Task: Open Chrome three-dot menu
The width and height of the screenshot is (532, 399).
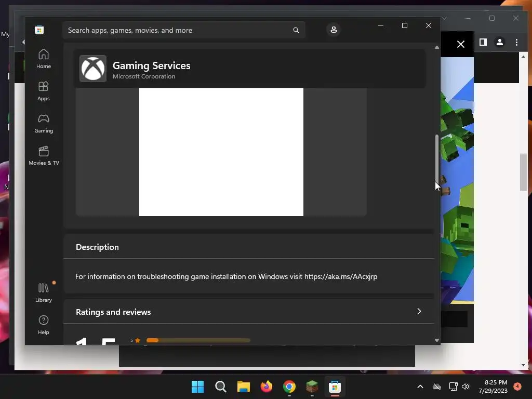Action: coord(516,42)
